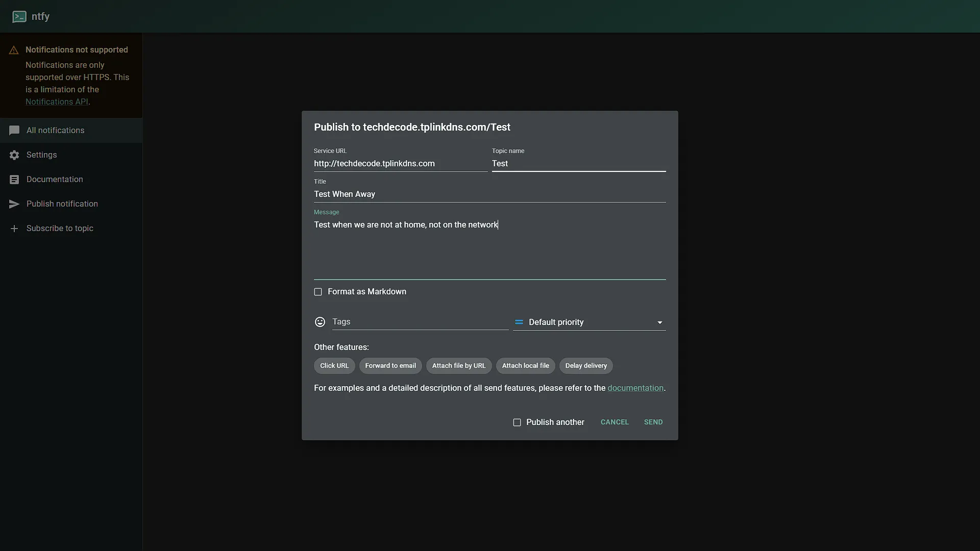Screen dimensions: 980x551
Task: Click the ntfy terminal logo icon
Action: pos(19,16)
